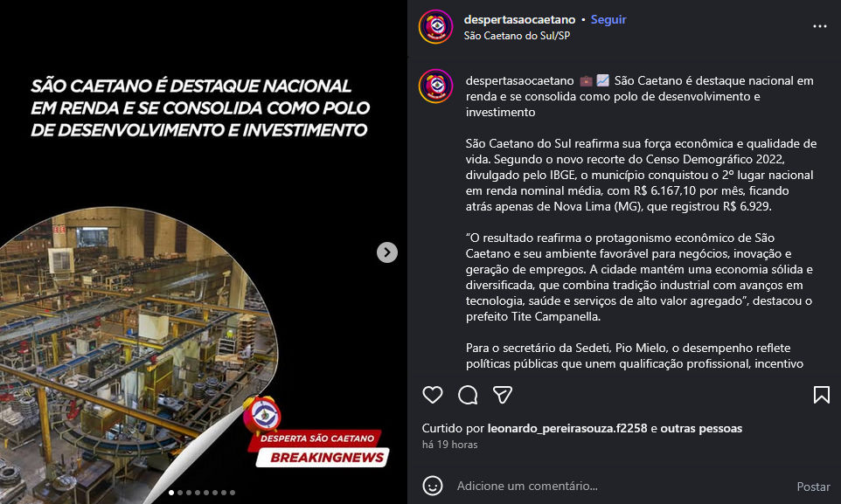Open leonardo_pereirasouza.f2258 liker profile
841x504 pixels.
pos(566,428)
